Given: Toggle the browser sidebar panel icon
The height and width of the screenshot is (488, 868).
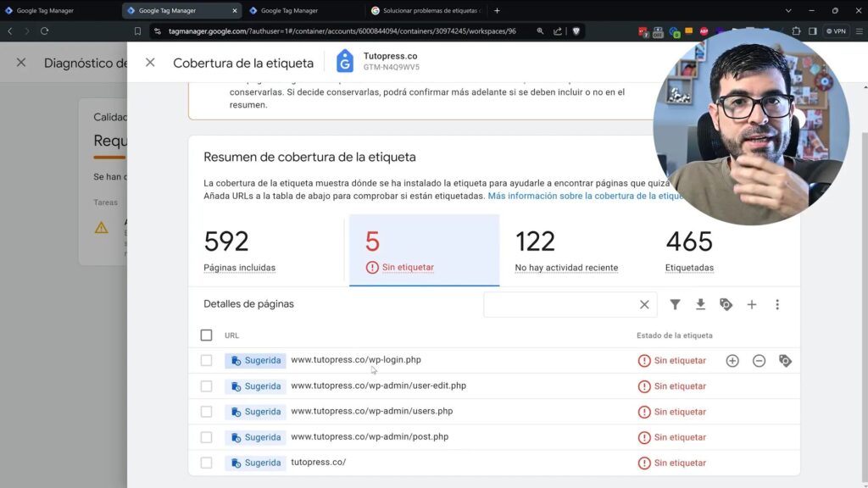Looking at the screenshot, I should tap(813, 31).
